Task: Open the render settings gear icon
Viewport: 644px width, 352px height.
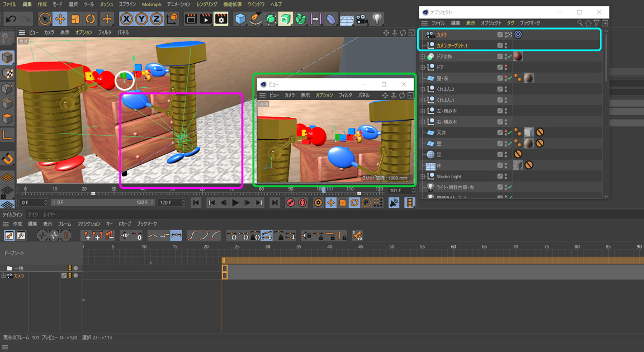Action: point(221,19)
